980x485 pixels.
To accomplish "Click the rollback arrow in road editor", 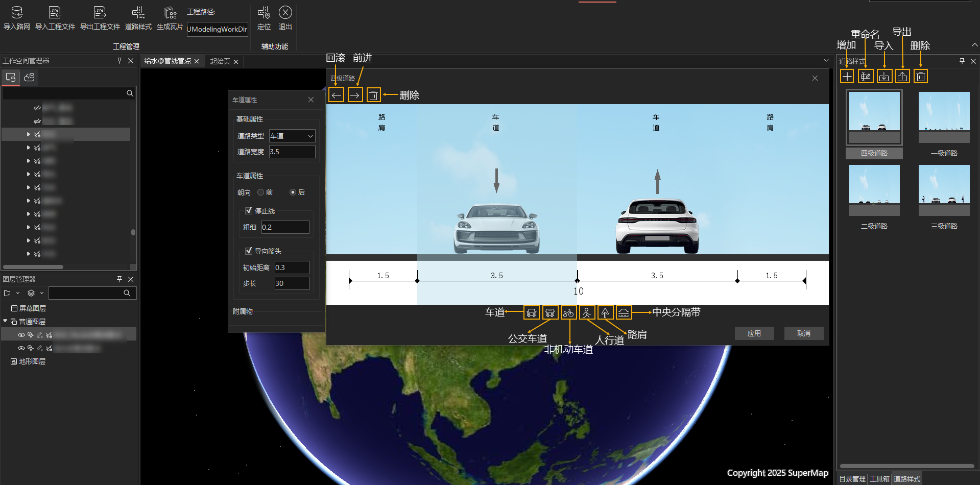I will pos(336,95).
